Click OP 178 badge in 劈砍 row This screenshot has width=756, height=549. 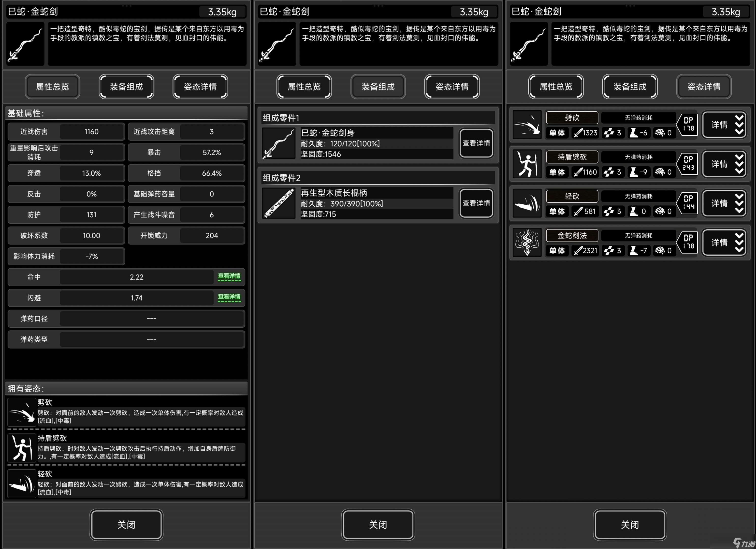click(687, 124)
